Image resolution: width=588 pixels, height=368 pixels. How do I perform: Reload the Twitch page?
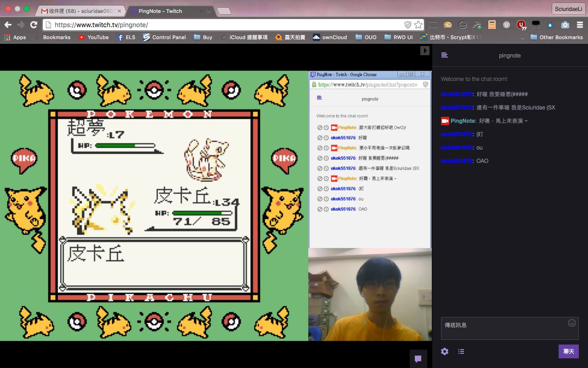click(x=34, y=25)
